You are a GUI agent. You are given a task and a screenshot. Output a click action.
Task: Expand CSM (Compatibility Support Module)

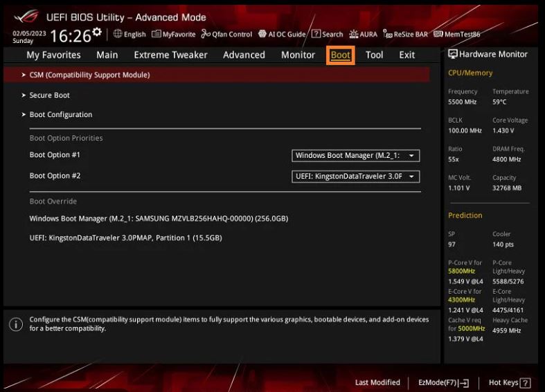click(x=89, y=75)
